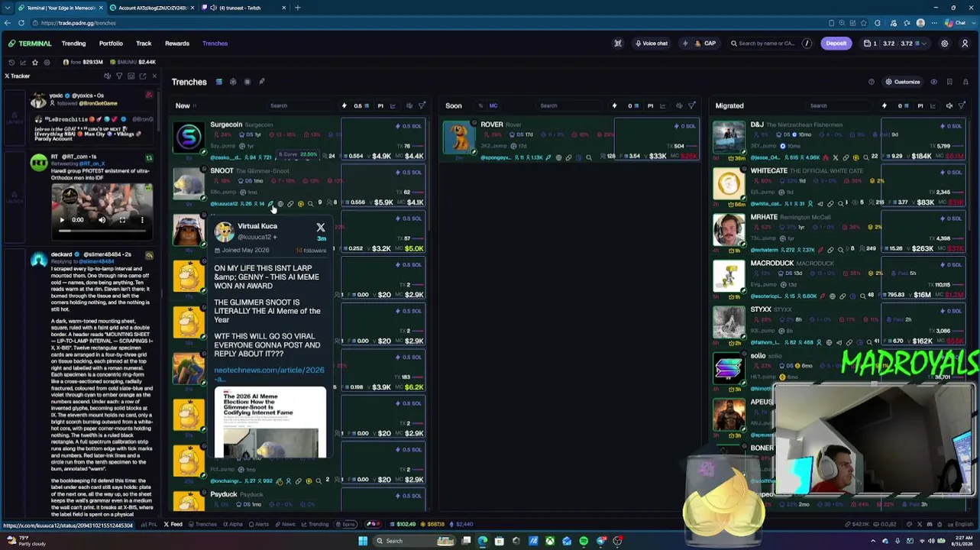Viewport: 980px width, 550px height.
Task: Open the News item in the bottom bar
Action: (286, 524)
